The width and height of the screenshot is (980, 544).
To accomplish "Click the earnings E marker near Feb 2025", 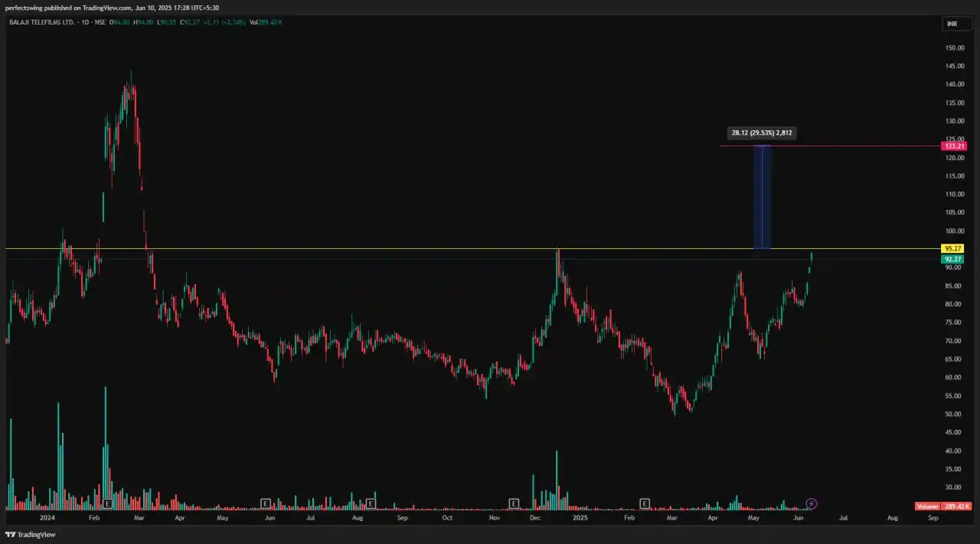I will (645, 503).
